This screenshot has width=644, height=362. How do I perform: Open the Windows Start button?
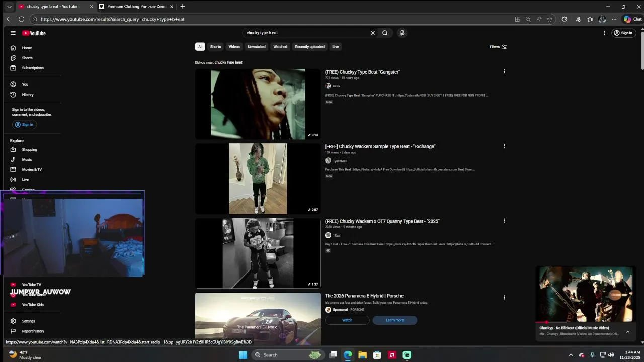pos(243,355)
